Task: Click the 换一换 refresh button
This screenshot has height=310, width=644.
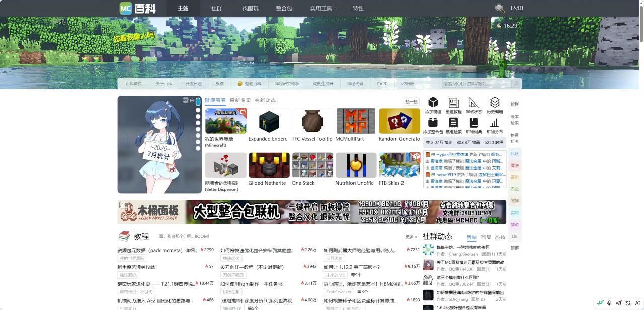Action: click(411, 101)
